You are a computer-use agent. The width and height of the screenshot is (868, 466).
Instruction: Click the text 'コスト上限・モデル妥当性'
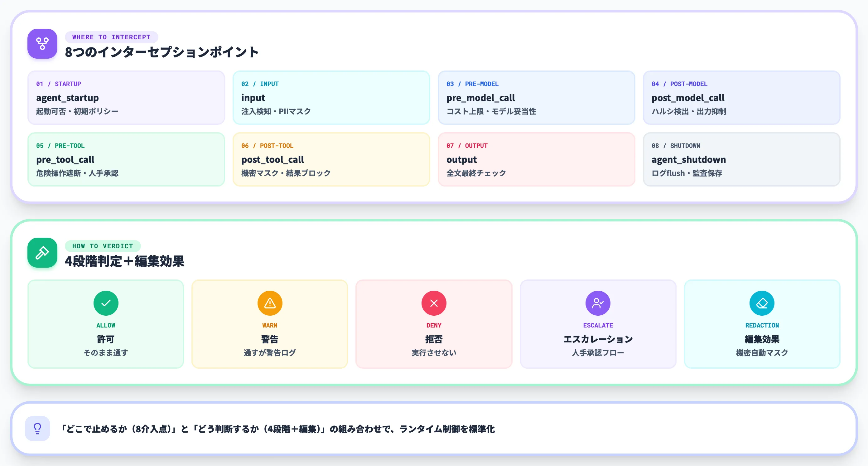[x=491, y=111]
